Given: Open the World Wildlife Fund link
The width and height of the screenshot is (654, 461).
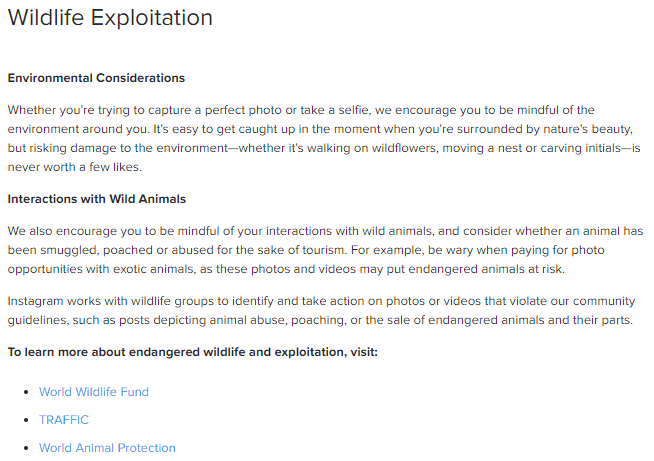Looking at the screenshot, I should pyautogui.click(x=93, y=392).
